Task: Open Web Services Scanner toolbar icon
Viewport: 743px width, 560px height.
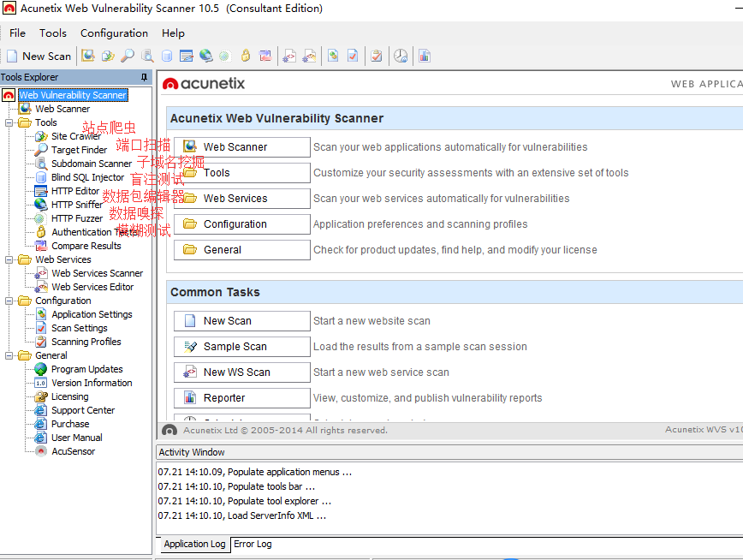Action: [x=289, y=56]
